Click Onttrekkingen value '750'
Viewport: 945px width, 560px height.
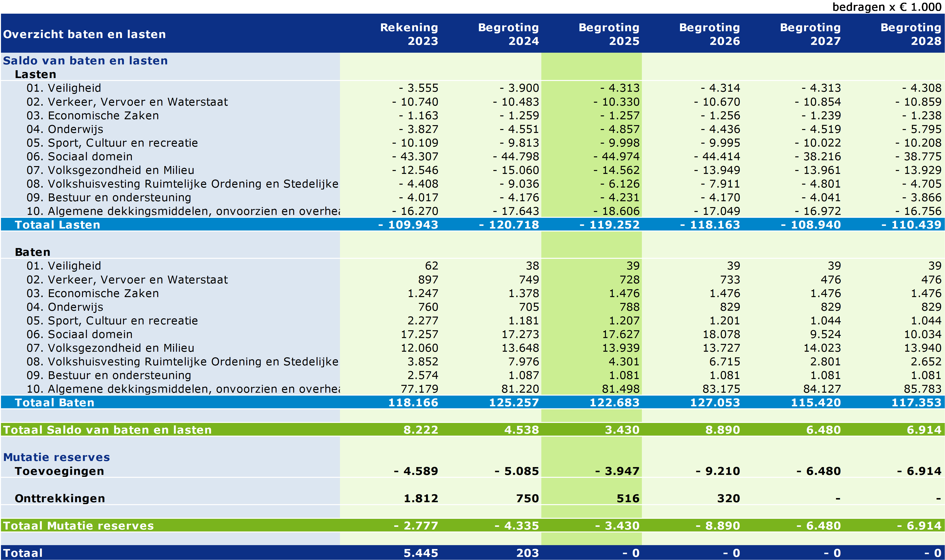(x=527, y=499)
